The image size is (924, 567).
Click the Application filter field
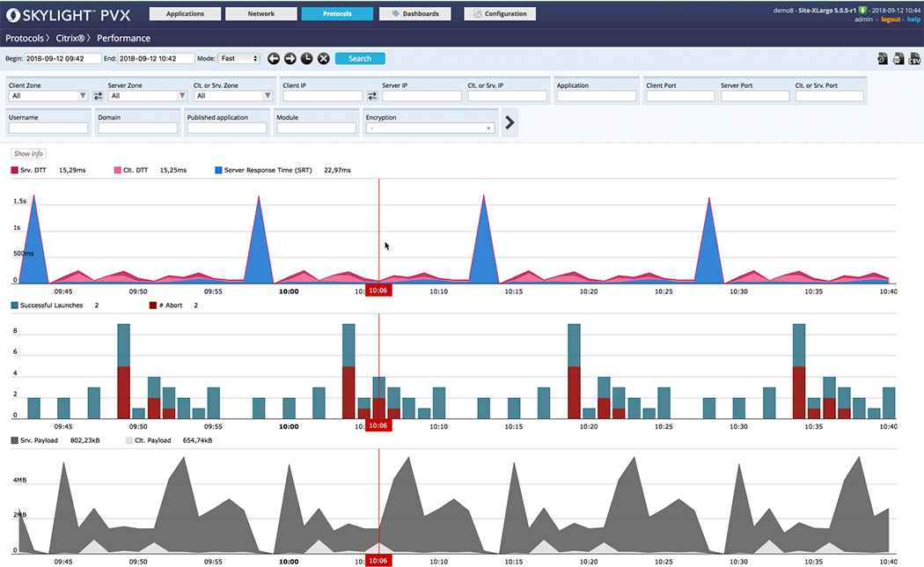click(x=597, y=95)
